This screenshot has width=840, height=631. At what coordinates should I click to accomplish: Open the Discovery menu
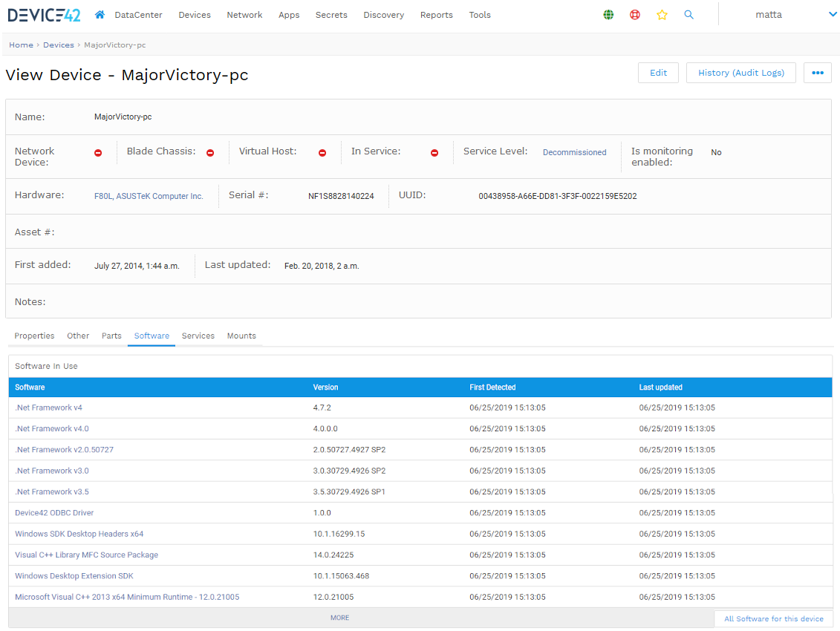coord(383,15)
